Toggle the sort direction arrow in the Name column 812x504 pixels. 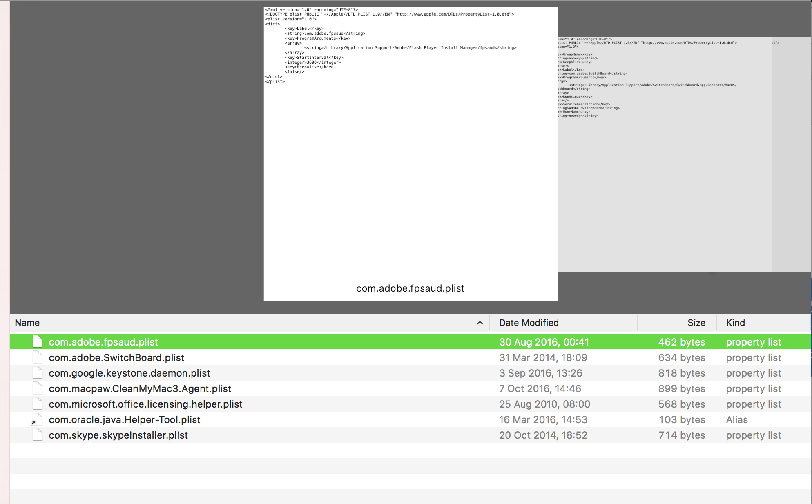click(x=480, y=323)
